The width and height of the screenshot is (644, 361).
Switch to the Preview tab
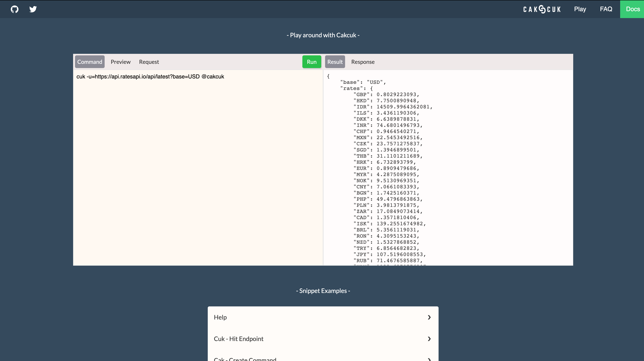tap(120, 62)
